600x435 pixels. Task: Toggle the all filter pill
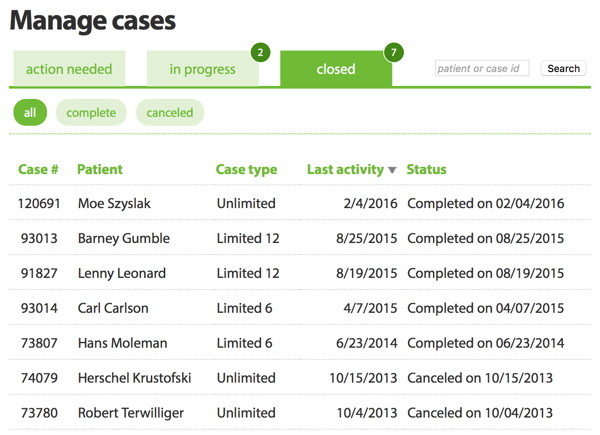click(x=30, y=112)
